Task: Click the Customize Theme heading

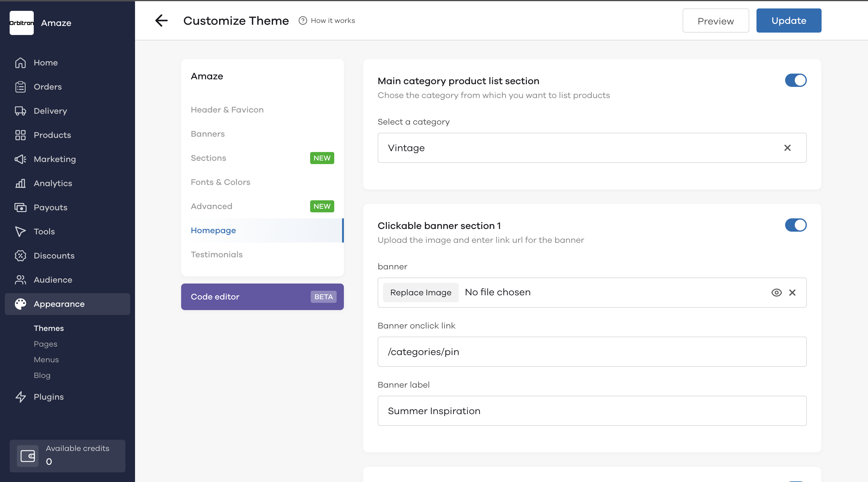Action: 236,21
